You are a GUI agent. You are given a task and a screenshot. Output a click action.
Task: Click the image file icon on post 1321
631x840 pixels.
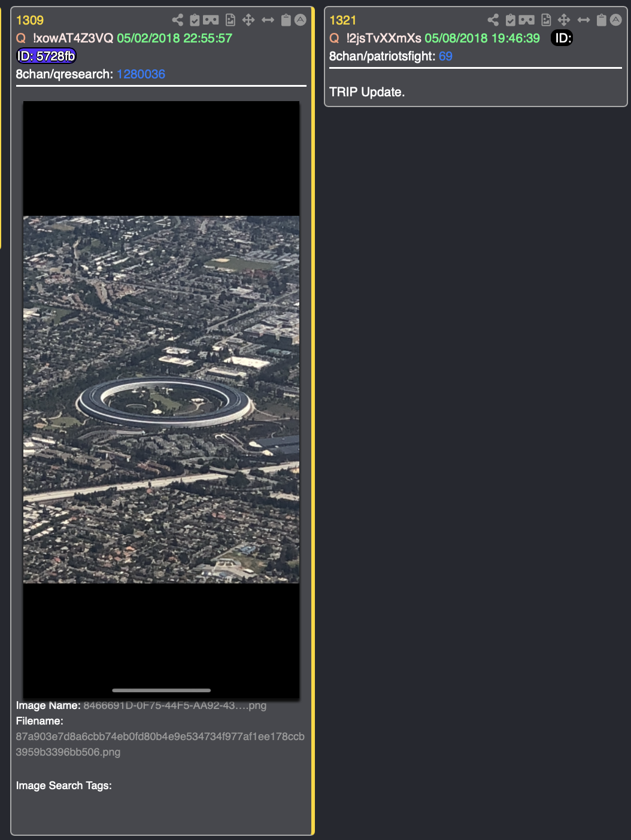(x=546, y=20)
